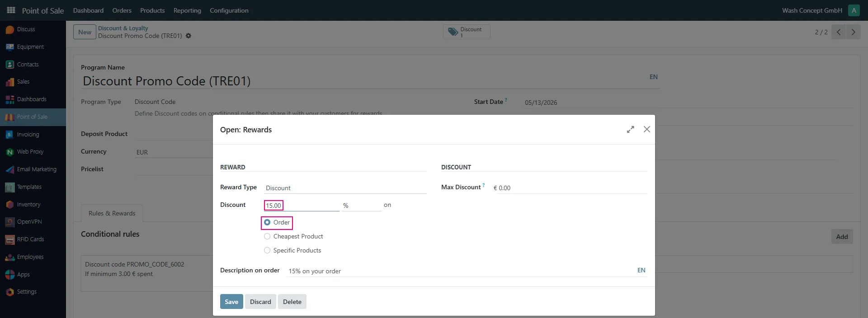The height and width of the screenshot is (318, 868).
Task: Open the Configuration menu
Action: 229,10
